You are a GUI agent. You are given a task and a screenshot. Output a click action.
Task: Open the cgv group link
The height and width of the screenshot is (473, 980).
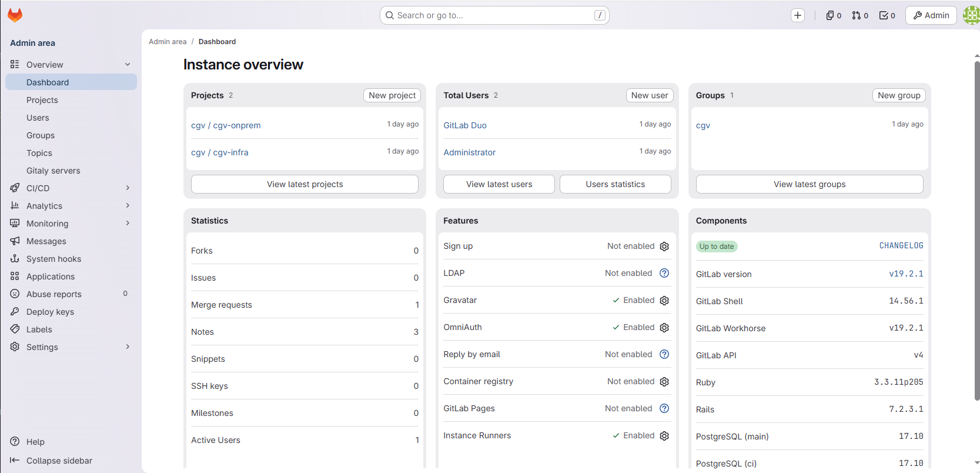[703, 125]
